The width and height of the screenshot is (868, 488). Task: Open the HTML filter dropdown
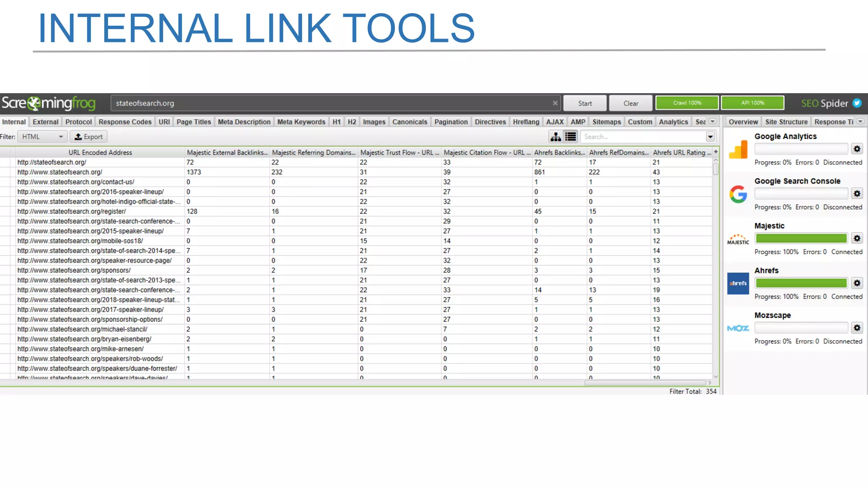pyautogui.click(x=42, y=136)
